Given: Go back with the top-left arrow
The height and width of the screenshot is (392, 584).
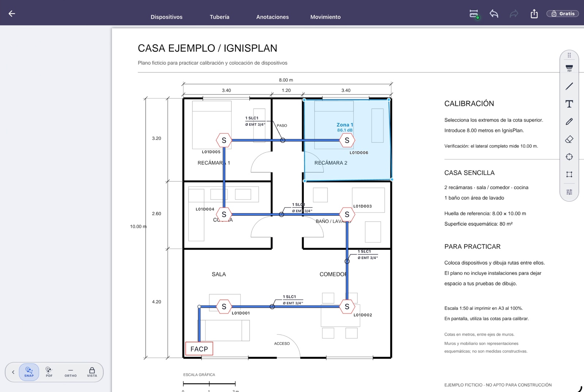Looking at the screenshot, I should click(x=12, y=13).
